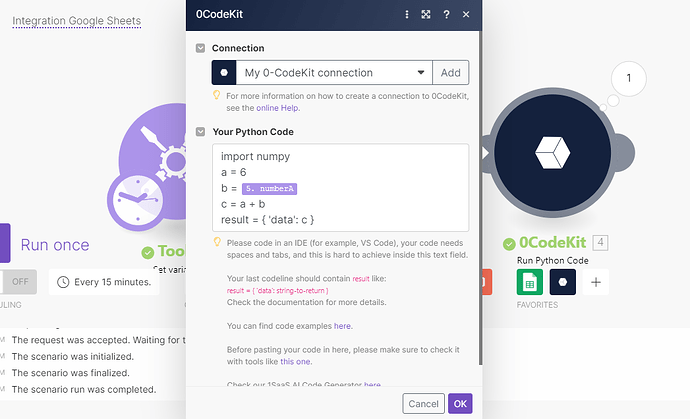
Task: Click inside the Python code text field
Action: pos(340,188)
